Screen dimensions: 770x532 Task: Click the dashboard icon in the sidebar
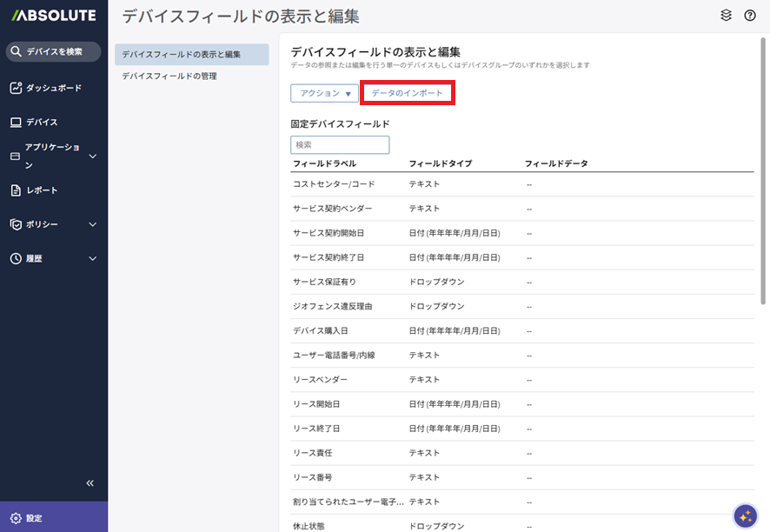[x=16, y=88]
